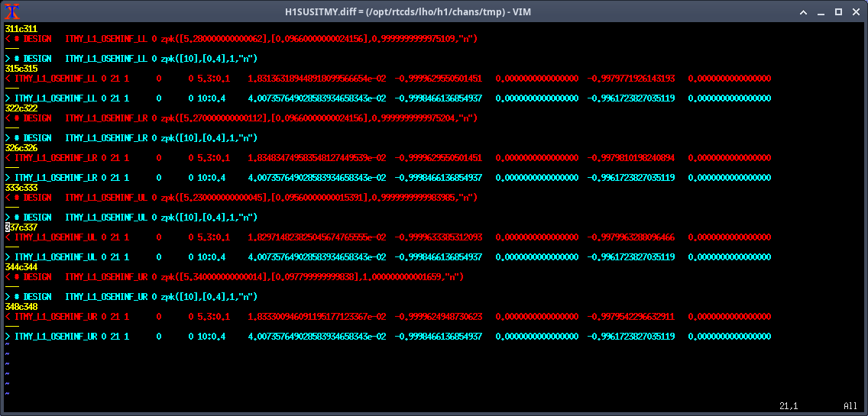Select the 326c326 diff marker

(x=21, y=148)
